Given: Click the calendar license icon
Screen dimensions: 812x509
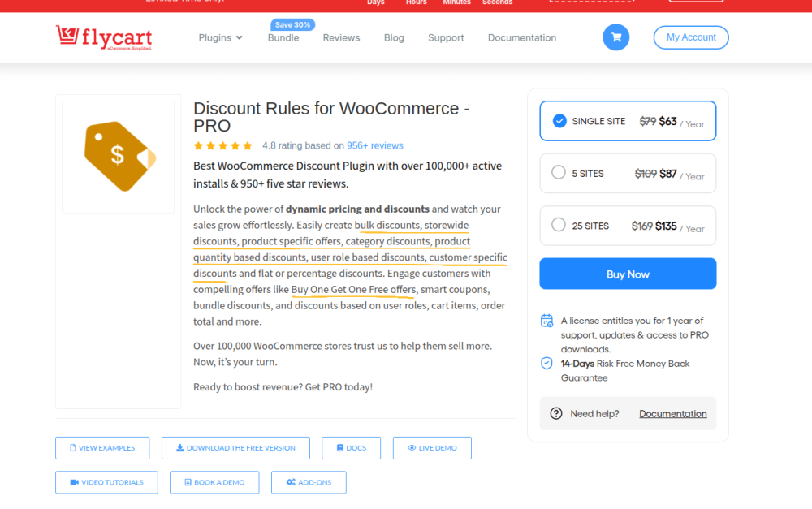Looking at the screenshot, I should point(546,321).
